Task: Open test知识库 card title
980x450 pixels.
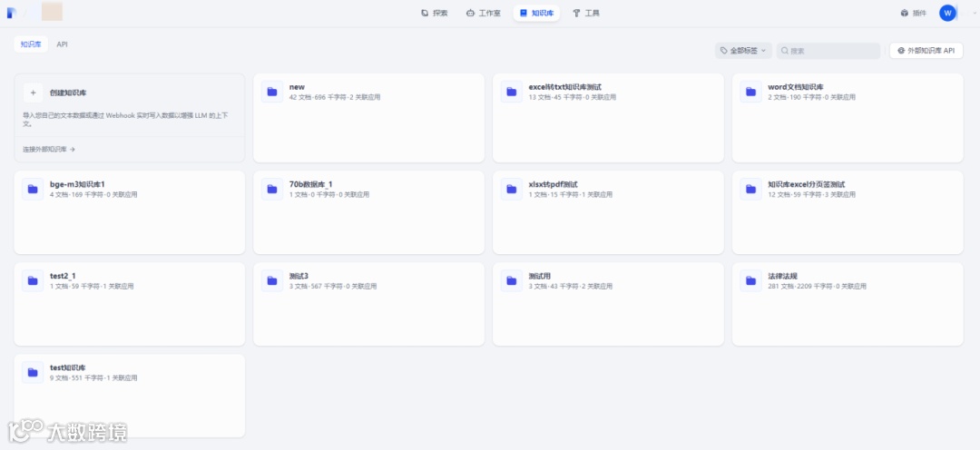Action: (x=67, y=367)
